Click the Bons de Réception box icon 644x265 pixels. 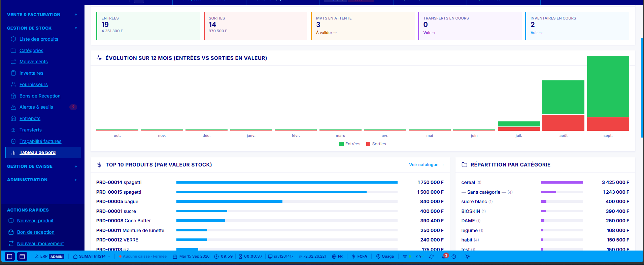tap(13, 96)
